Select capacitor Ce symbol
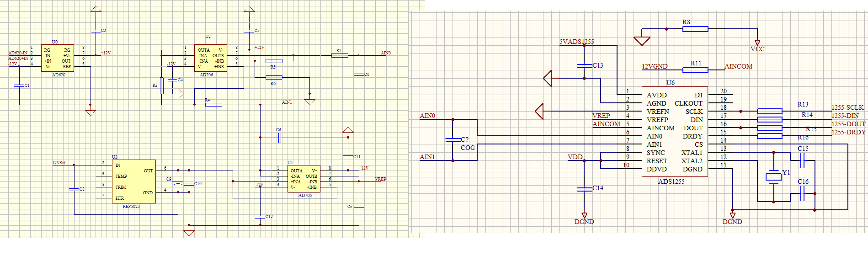The height and width of the screenshot is (256, 868). [359, 206]
